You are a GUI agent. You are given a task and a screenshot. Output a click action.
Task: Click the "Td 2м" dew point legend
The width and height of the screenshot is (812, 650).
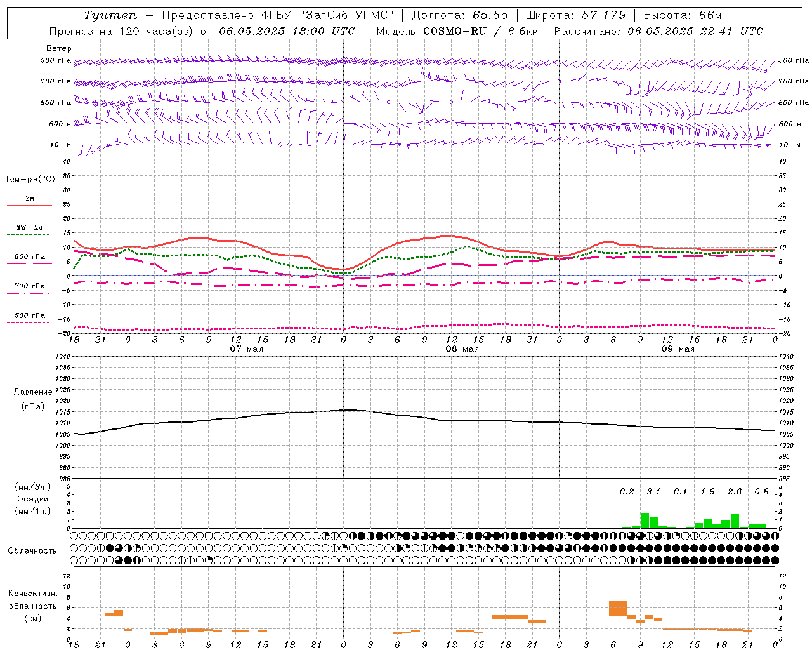coord(29,227)
